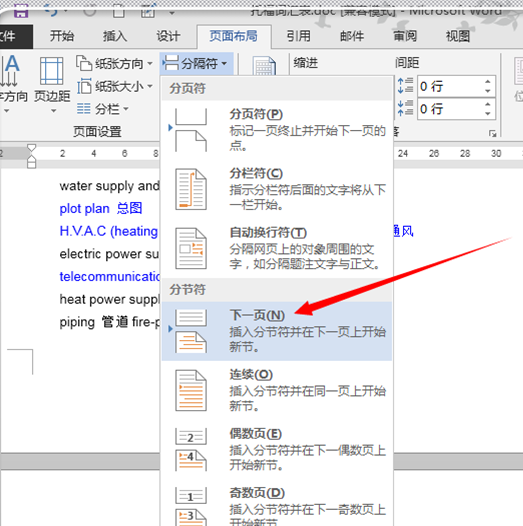The height and width of the screenshot is (526, 523).
Task: Switch to the Insert (插入) tab
Action: coord(115,36)
